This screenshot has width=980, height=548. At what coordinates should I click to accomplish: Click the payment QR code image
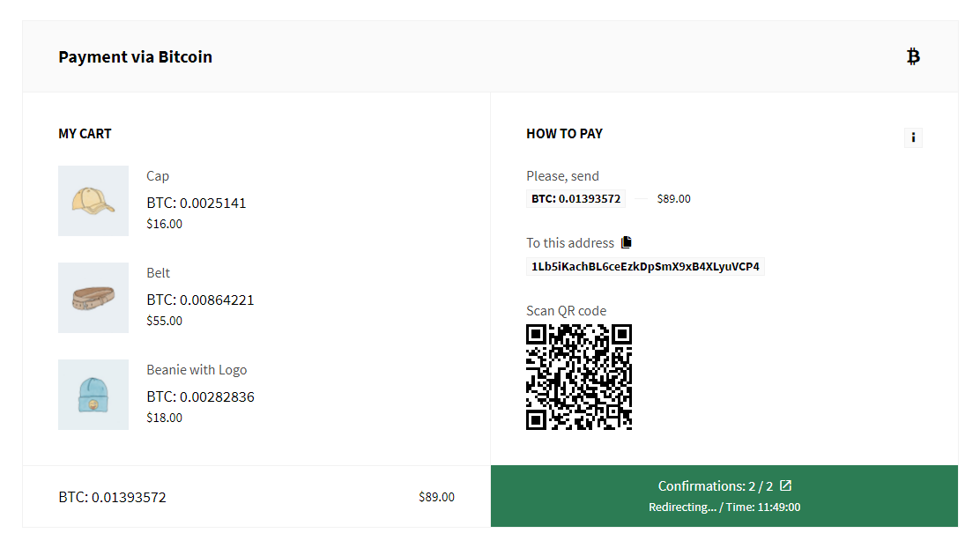[x=579, y=377]
